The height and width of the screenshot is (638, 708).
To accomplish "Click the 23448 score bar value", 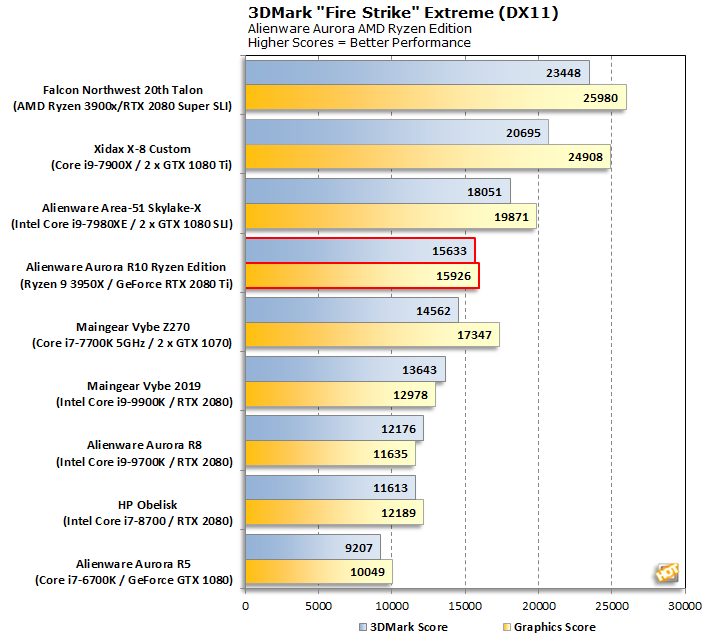I will click(x=563, y=73).
